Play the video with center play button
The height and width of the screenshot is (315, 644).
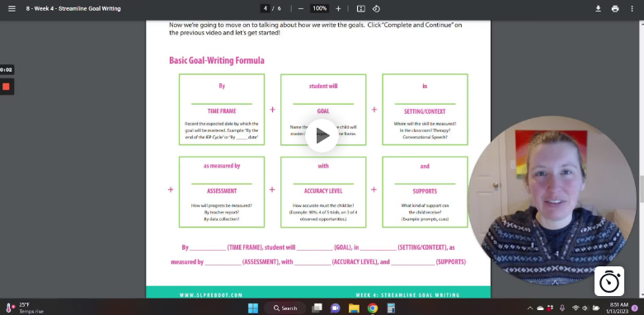[x=322, y=135]
